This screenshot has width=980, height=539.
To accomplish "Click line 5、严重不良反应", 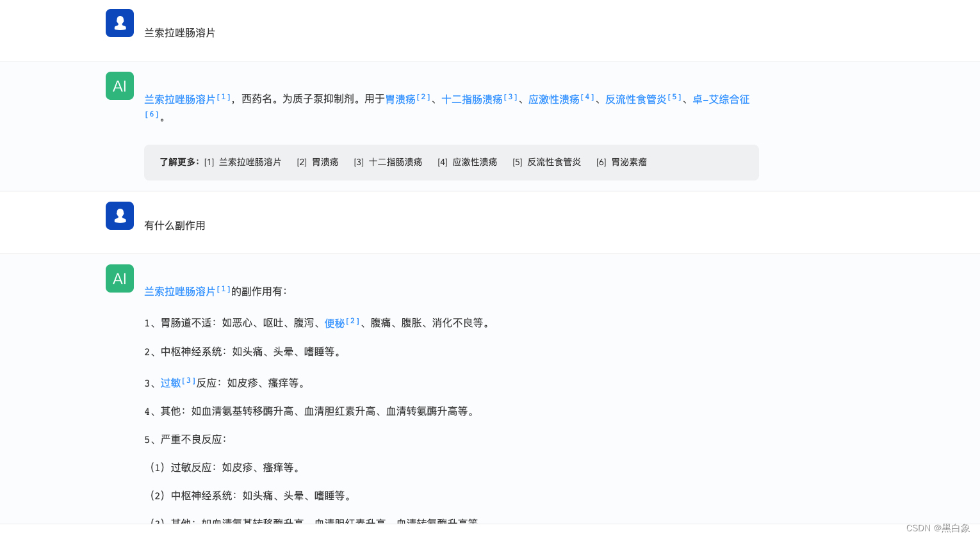I will point(186,439).
